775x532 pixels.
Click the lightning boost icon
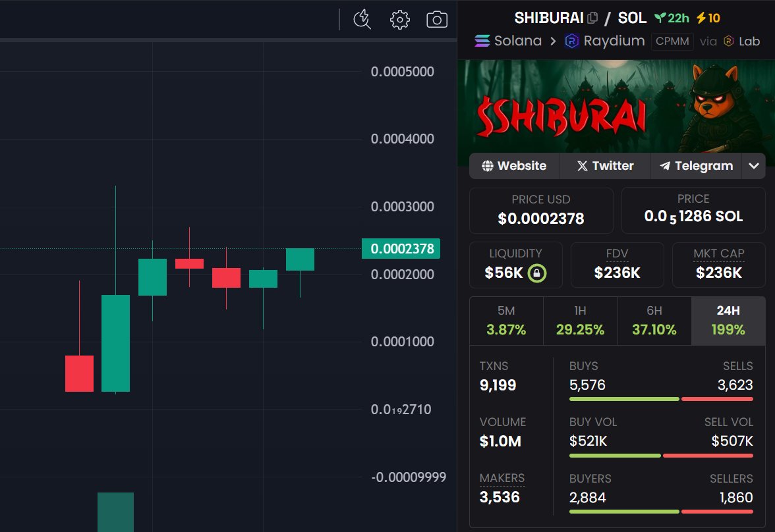click(x=701, y=18)
